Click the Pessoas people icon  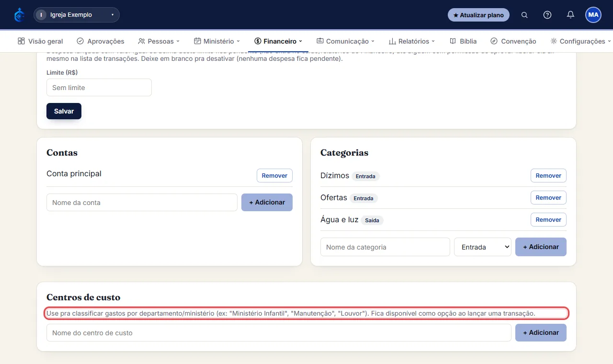pyautogui.click(x=141, y=41)
